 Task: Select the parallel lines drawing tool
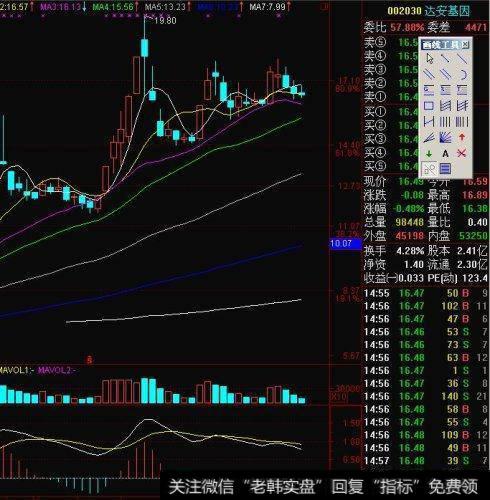(x=429, y=74)
